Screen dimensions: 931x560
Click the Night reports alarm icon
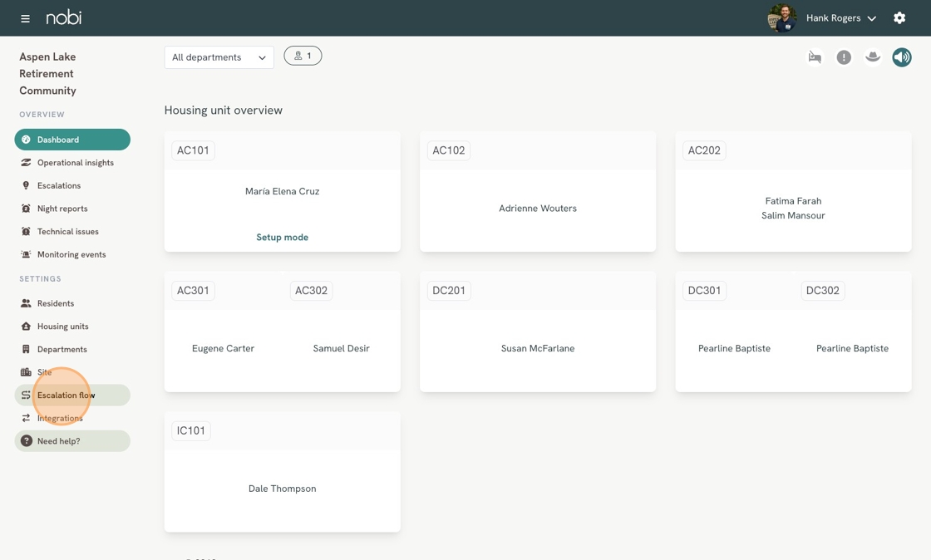tap(26, 209)
